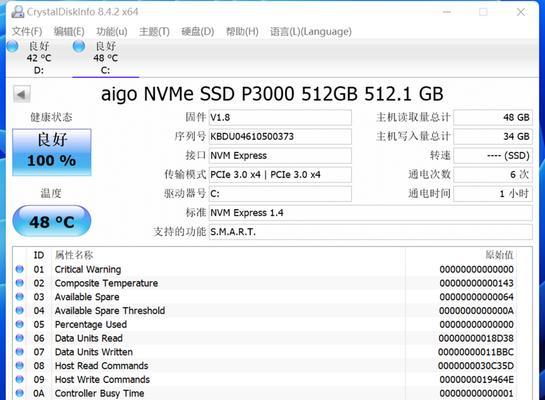Open the 硬盘(D) menu

[x=197, y=32]
